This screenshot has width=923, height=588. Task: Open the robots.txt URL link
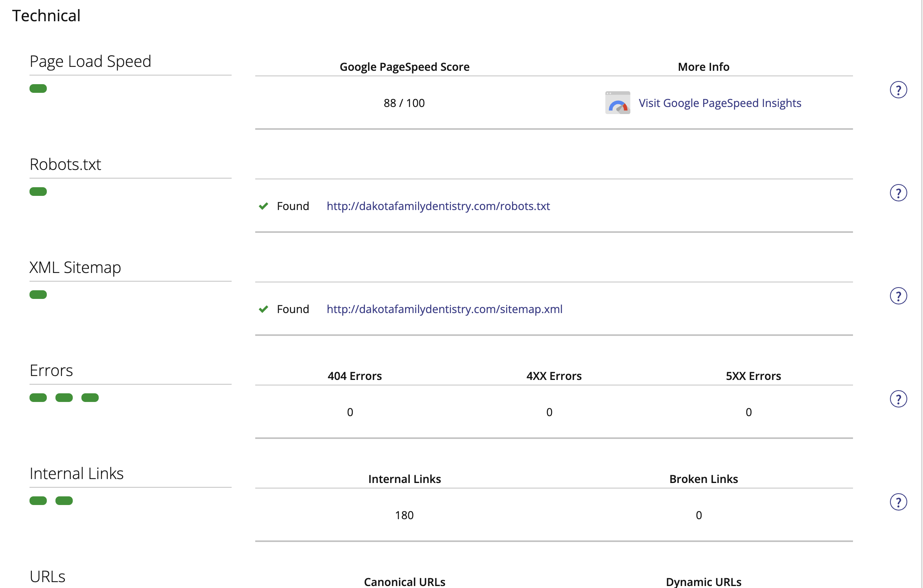tap(438, 206)
